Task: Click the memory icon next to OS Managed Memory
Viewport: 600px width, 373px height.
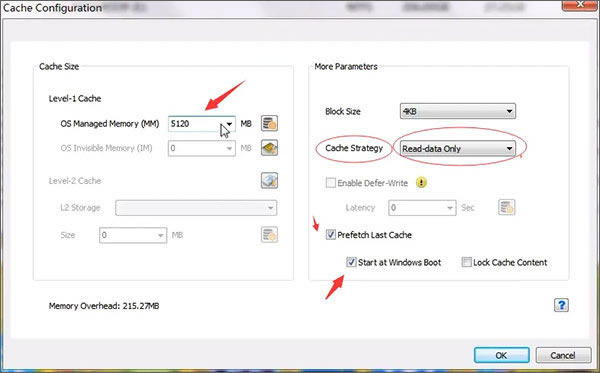Action: tap(269, 123)
